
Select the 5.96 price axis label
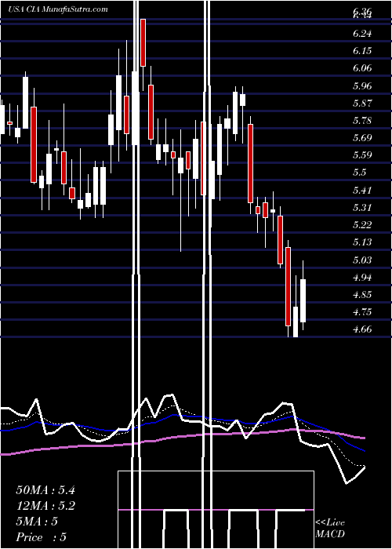(x=362, y=85)
